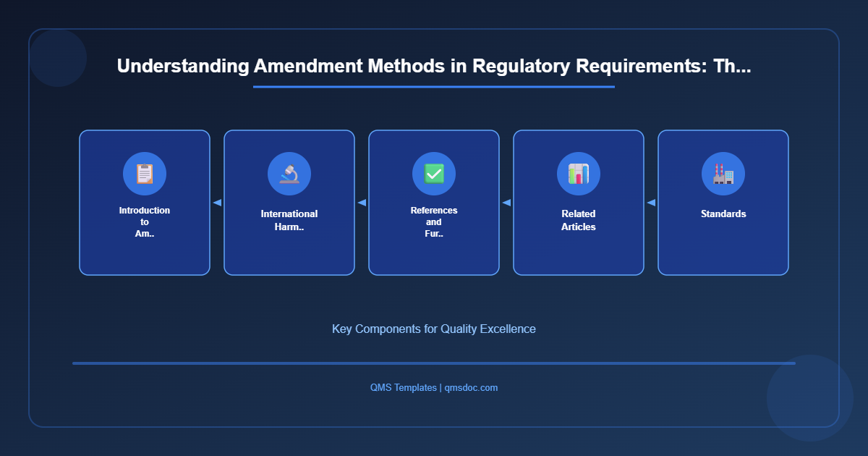This screenshot has height=456, width=868.
Task: Visit the qmsdoc.com footer link
Action: pos(471,387)
